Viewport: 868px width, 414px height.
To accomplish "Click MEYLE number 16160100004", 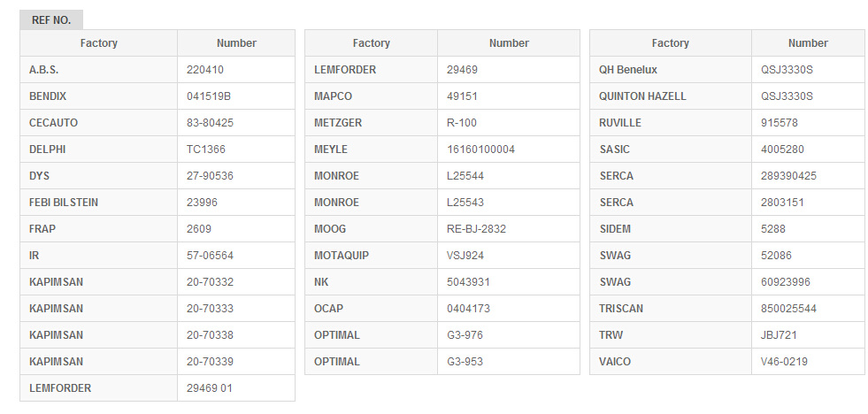I will [509, 149].
